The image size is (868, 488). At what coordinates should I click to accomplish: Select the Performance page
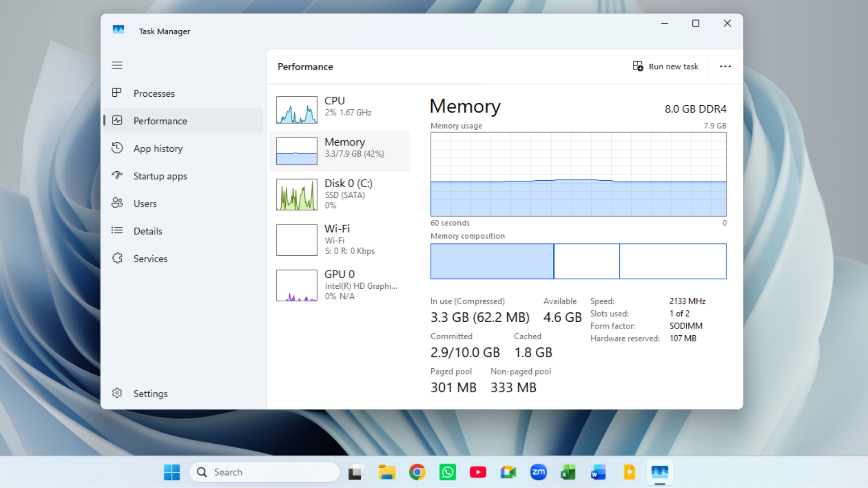(x=183, y=121)
